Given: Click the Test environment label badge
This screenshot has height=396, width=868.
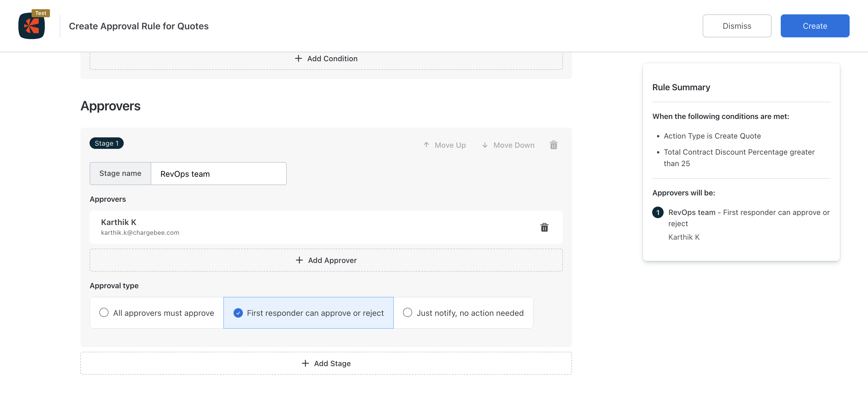Looking at the screenshot, I should point(41,13).
